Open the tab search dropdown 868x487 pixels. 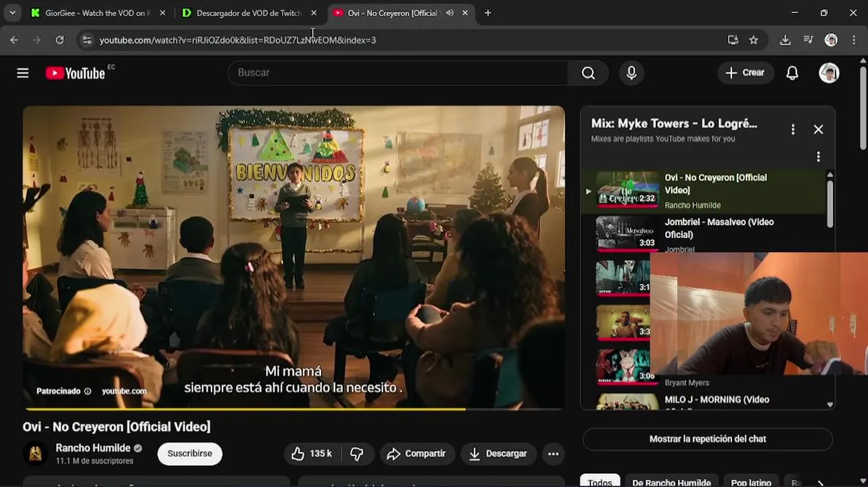pos(12,13)
